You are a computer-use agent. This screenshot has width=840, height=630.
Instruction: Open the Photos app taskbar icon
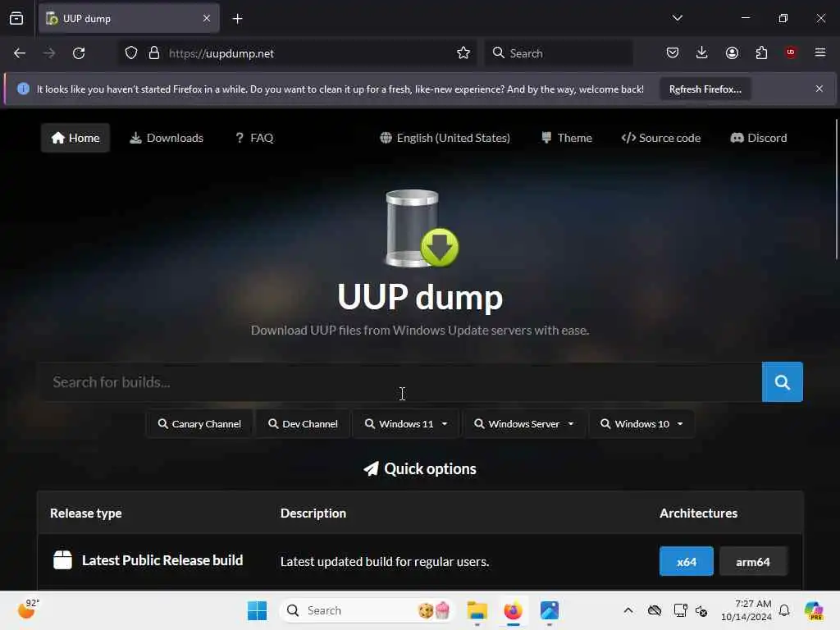tap(549, 610)
